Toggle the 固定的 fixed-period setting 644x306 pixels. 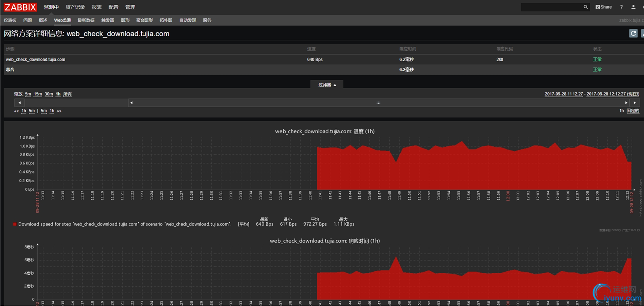633,111
